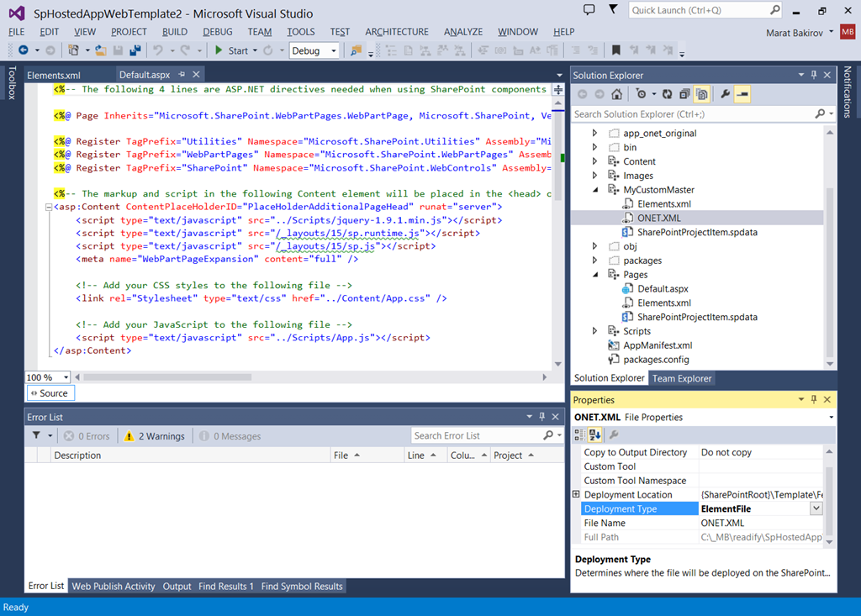The image size is (861, 616).
Task: Pin the Properties panel with auto-hide icon
Action: click(x=814, y=399)
